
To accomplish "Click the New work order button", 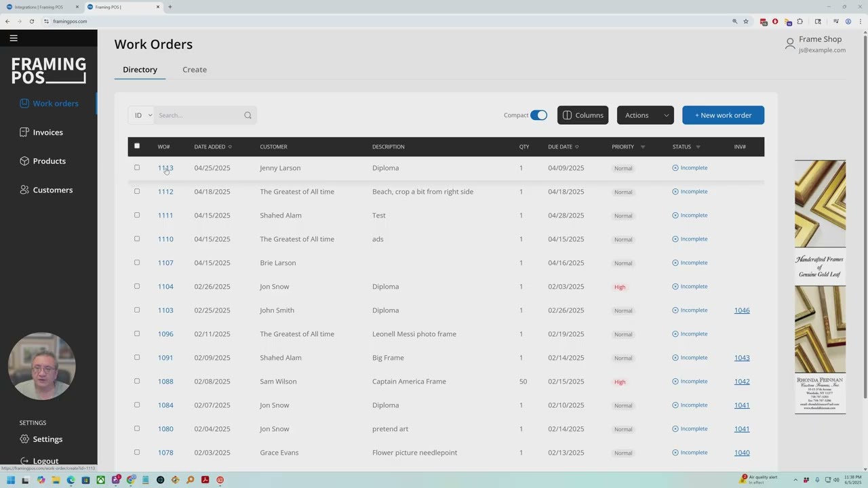I will coord(723,115).
